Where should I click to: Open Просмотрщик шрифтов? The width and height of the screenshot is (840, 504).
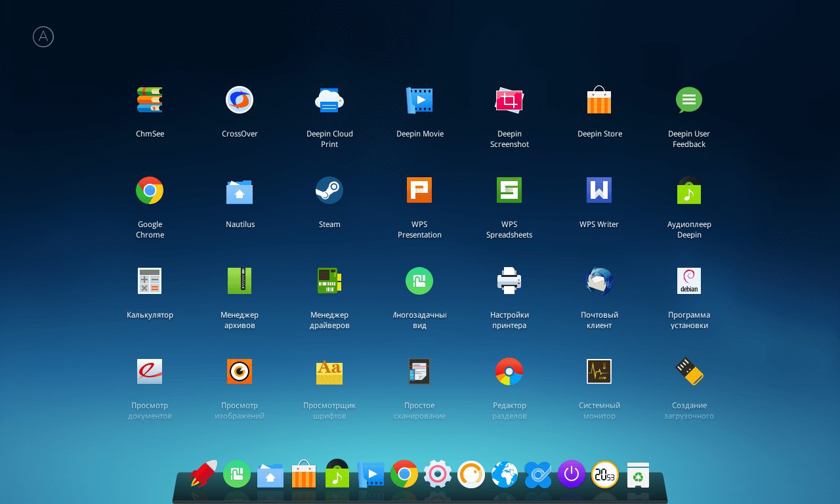[329, 371]
